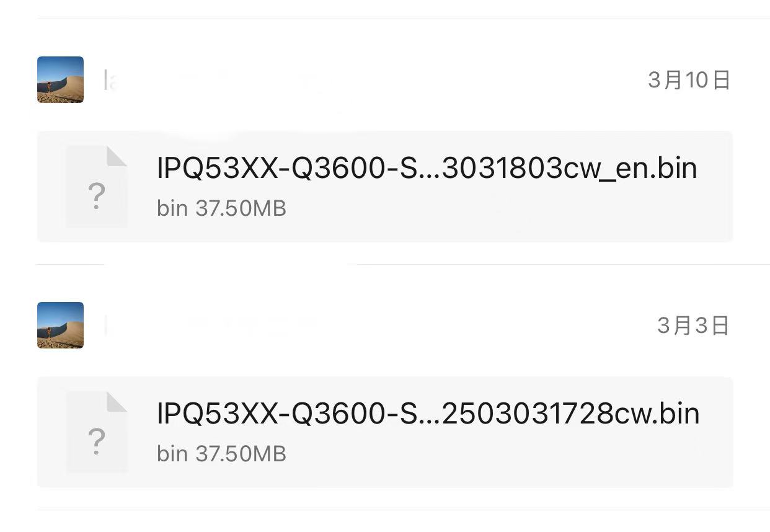Screen dimensions: 770x532
Task: Click the question mark on the 2503031728cw.bin icon
Action: [96, 441]
